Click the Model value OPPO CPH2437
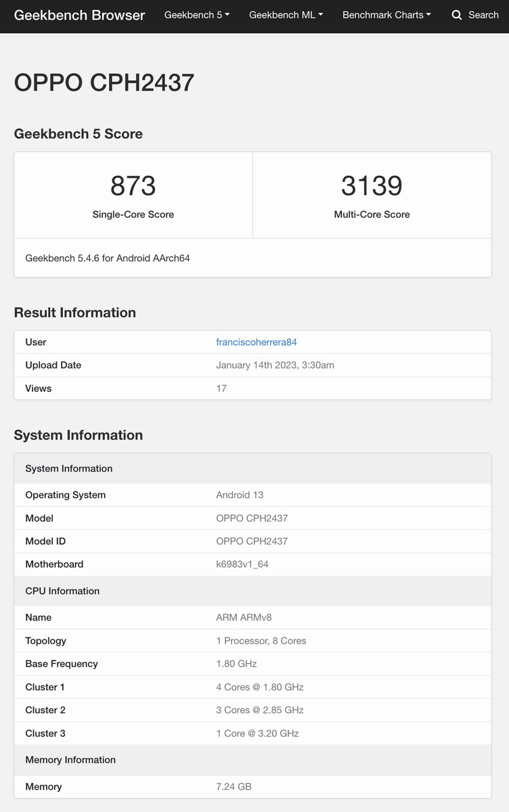 (x=252, y=518)
